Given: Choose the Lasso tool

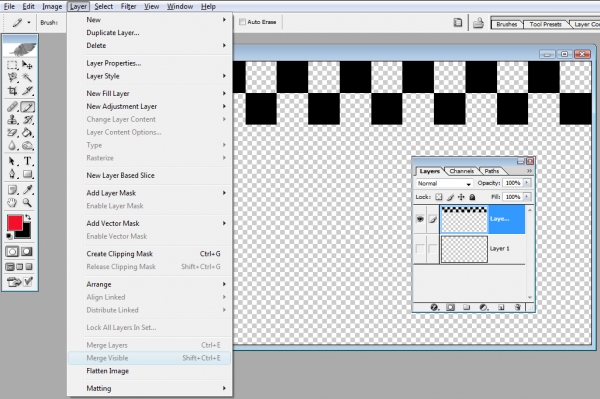Looking at the screenshot, I should coord(12,78).
